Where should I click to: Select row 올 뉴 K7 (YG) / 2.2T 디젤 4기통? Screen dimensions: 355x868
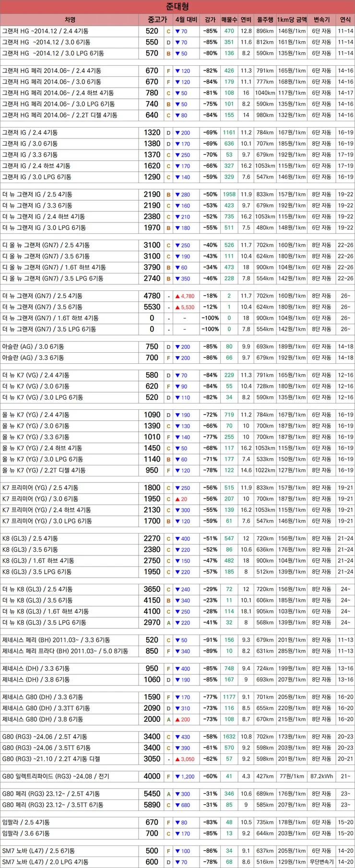coord(177,470)
